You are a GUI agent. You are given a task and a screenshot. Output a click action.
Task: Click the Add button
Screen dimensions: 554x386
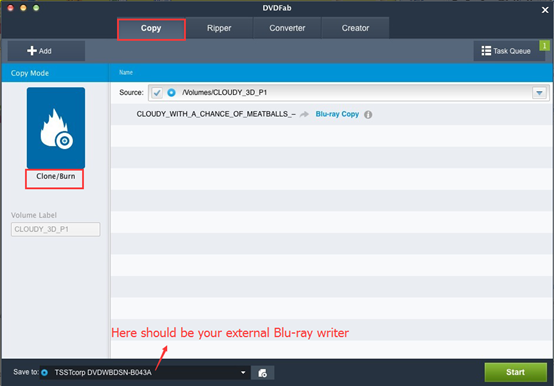(46, 51)
